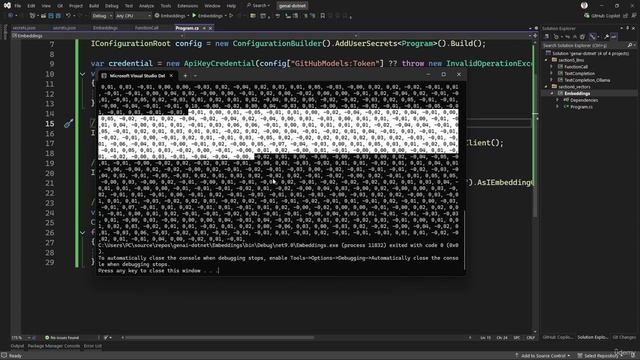This screenshot has height=360, width=640.
Task: Open console tab dropdown arrow
Action: coord(196,76)
